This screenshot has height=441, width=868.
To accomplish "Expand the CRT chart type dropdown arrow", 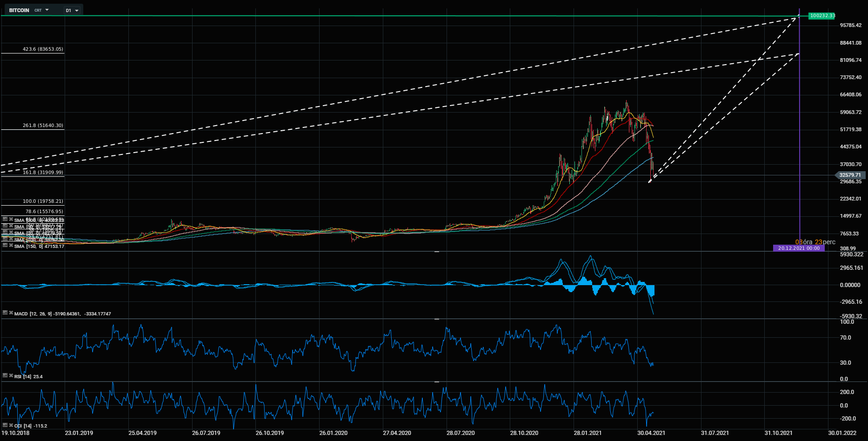I will coord(47,10).
